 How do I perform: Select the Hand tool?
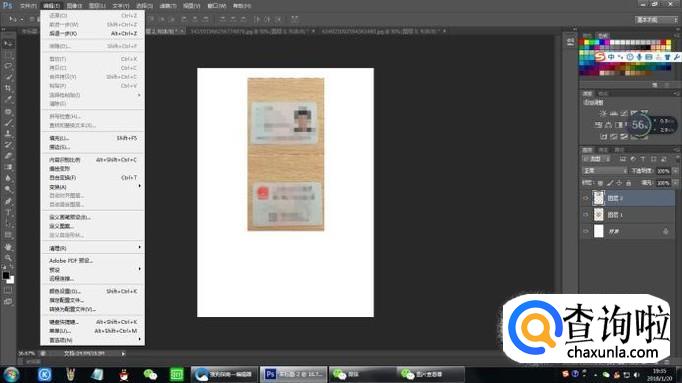click(x=8, y=246)
